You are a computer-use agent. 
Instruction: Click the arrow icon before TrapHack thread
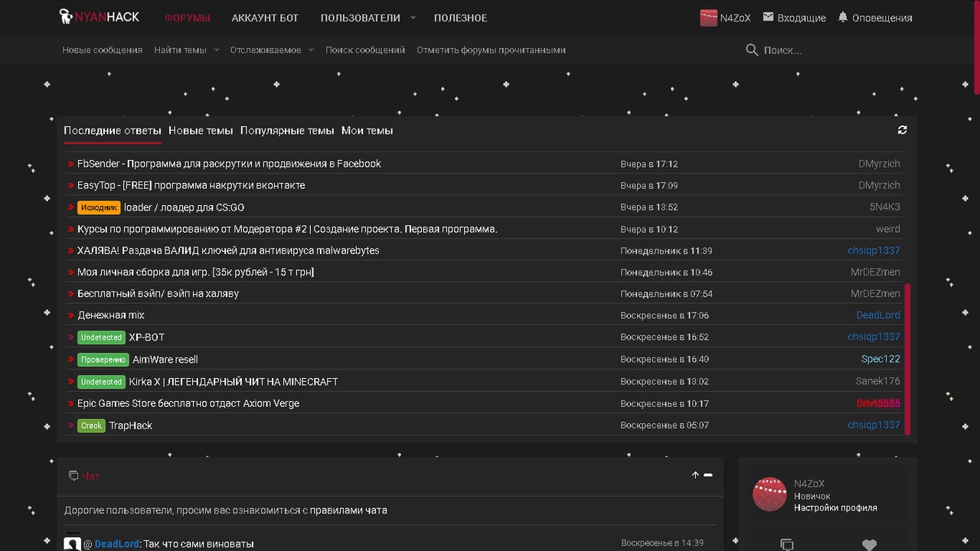(70, 425)
